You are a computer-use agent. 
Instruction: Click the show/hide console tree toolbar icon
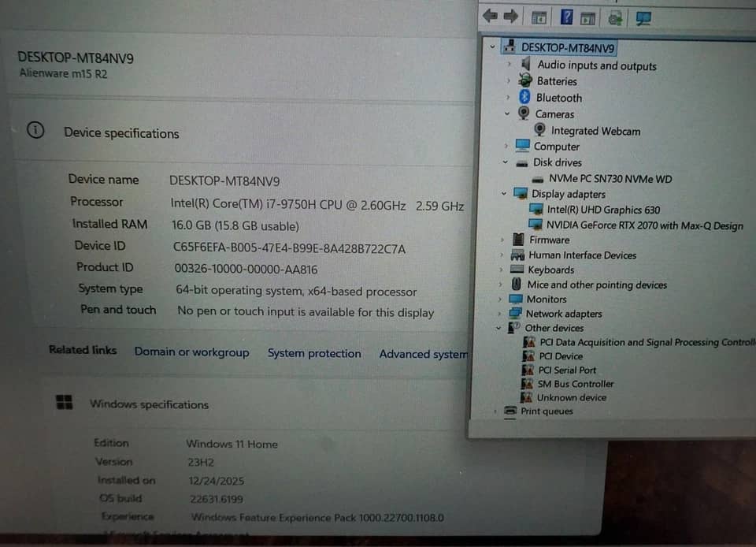pos(539,18)
